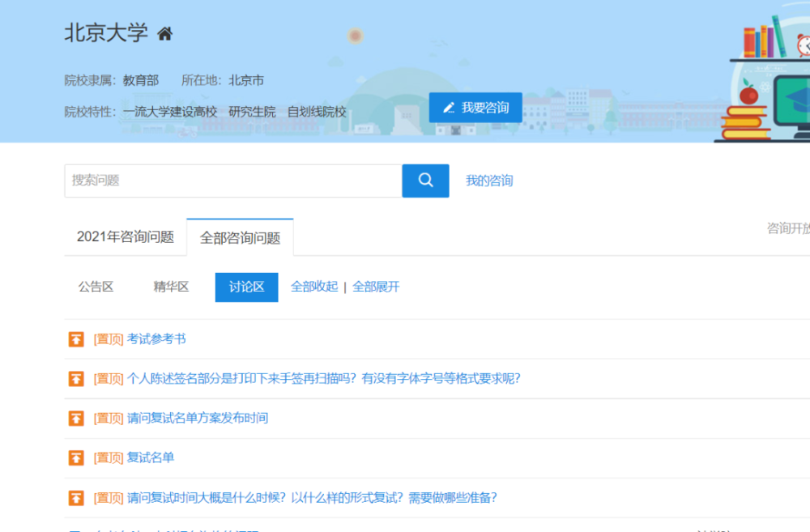Open the pinned 复试名单 question link
The height and width of the screenshot is (532, 810).
151,458
